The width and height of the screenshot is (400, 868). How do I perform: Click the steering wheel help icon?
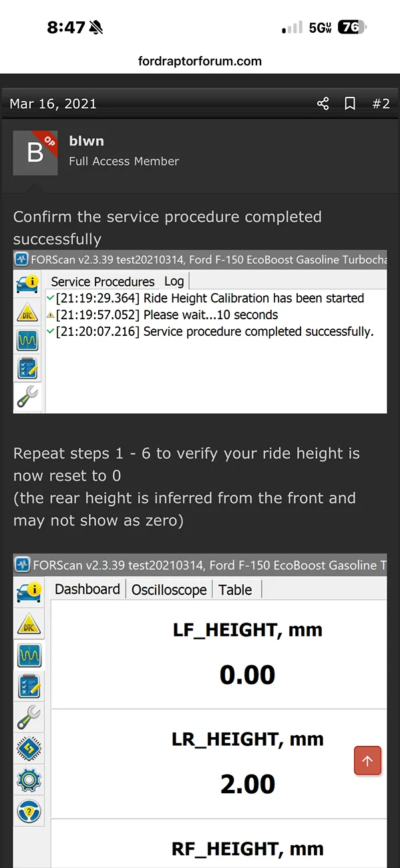(x=29, y=811)
